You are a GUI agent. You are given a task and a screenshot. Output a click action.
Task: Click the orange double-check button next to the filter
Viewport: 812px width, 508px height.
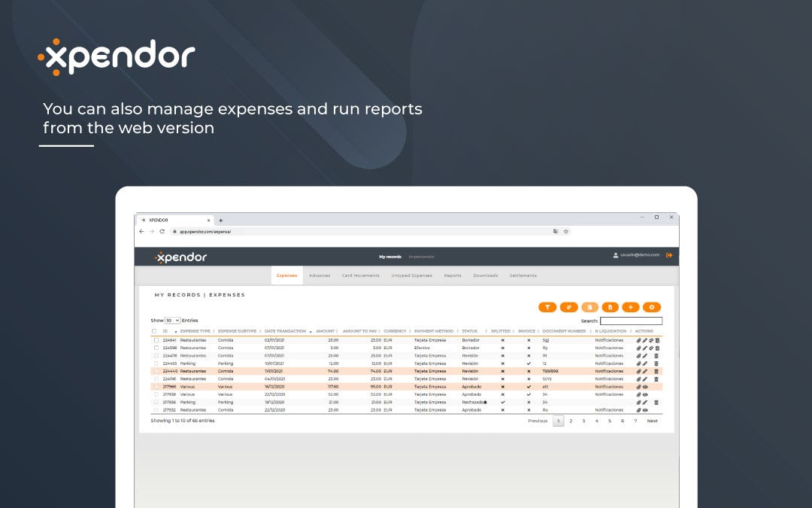click(x=568, y=307)
